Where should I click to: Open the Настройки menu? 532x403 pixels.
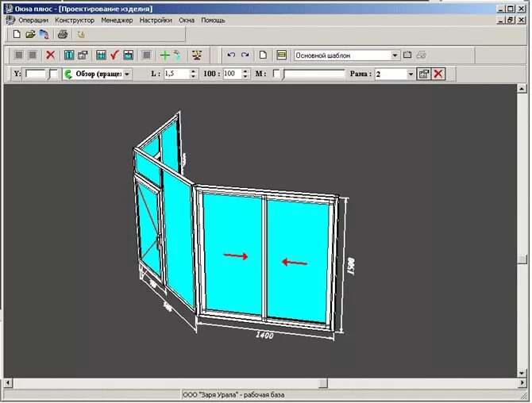(156, 21)
